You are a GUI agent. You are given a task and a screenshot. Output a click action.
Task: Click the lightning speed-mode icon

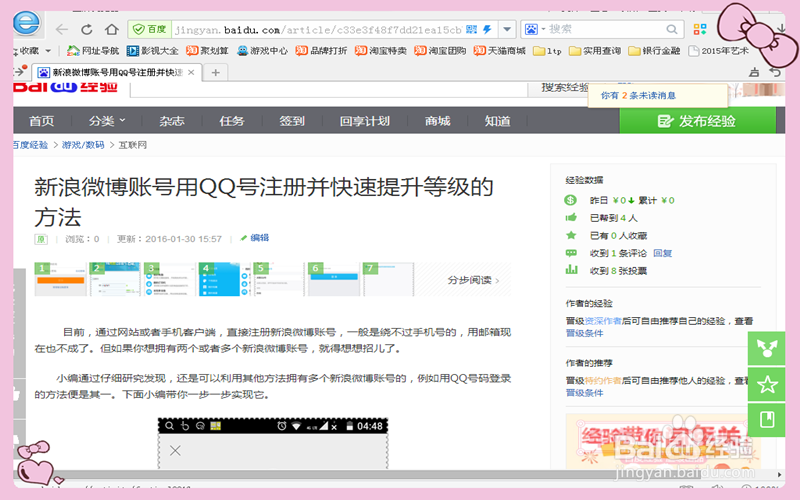coord(487,30)
